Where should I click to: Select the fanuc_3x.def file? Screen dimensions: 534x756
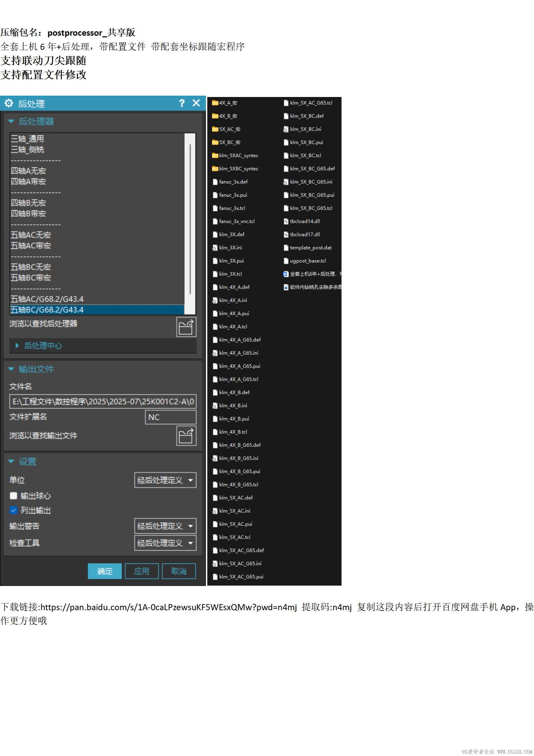(x=230, y=182)
